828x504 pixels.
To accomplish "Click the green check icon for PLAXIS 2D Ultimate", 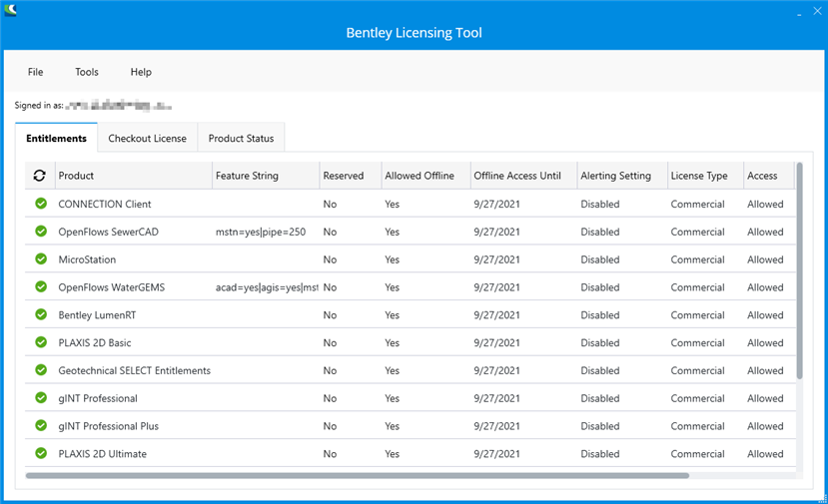I will [41, 453].
